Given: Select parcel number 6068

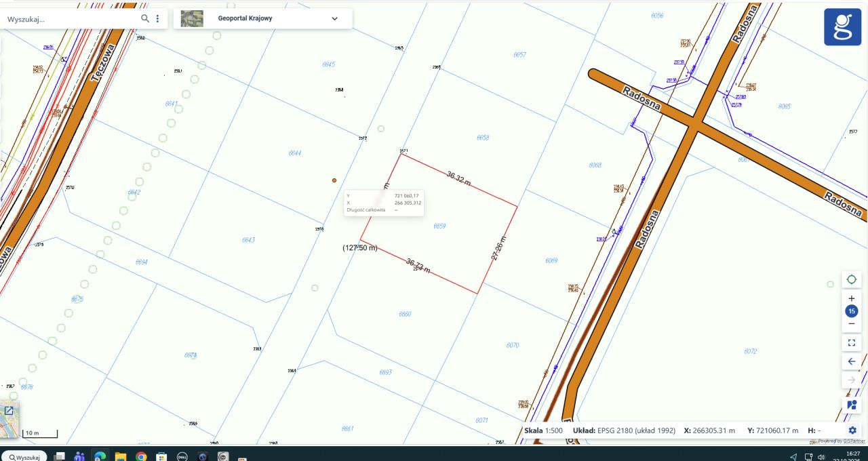Looking at the screenshot, I should pyautogui.click(x=595, y=165).
